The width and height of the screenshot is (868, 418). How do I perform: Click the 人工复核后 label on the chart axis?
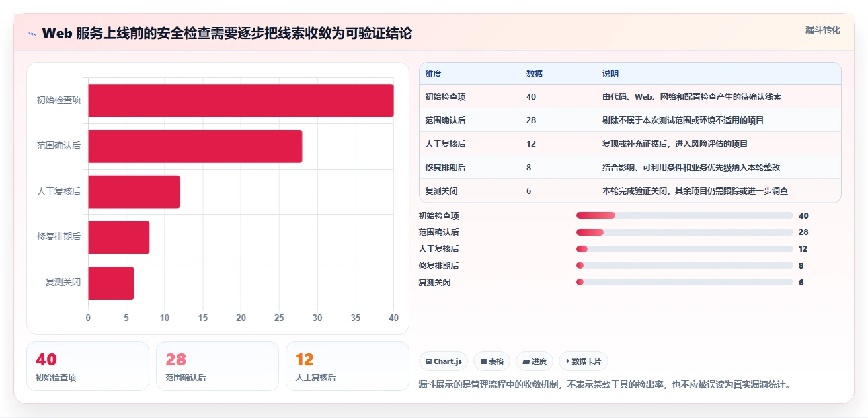point(58,192)
